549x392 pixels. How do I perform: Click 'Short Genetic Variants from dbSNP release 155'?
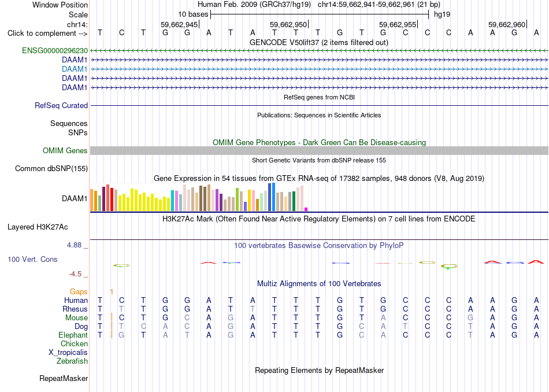pyautogui.click(x=319, y=160)
